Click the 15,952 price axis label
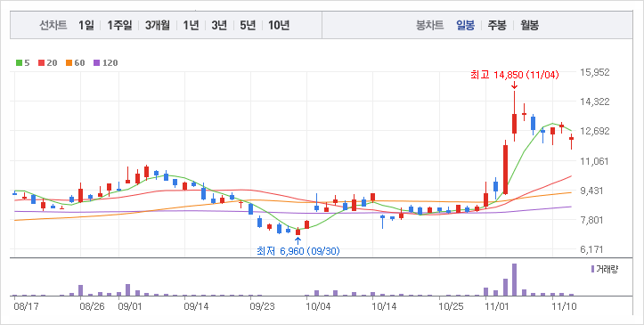Viewport: 644px width, 325px height. [x=595, y=72]
